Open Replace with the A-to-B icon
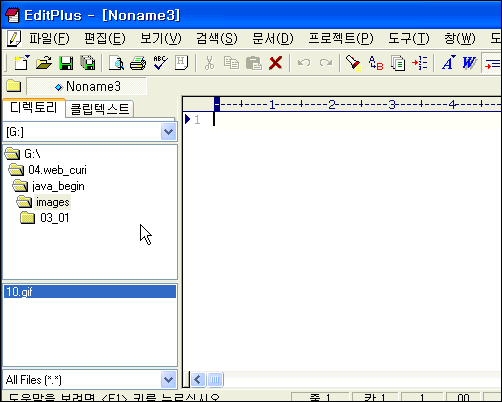502x402 pixels. (376, 63)
